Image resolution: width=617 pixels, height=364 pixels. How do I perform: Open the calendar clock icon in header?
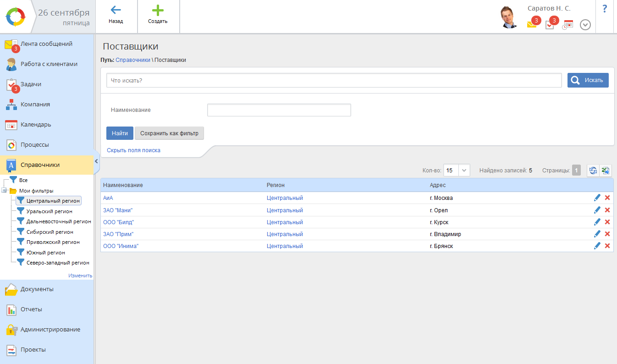(568, 25)
